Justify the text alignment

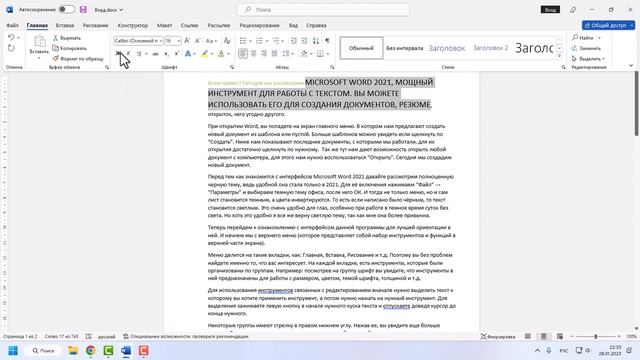click(x=274, y=53)
